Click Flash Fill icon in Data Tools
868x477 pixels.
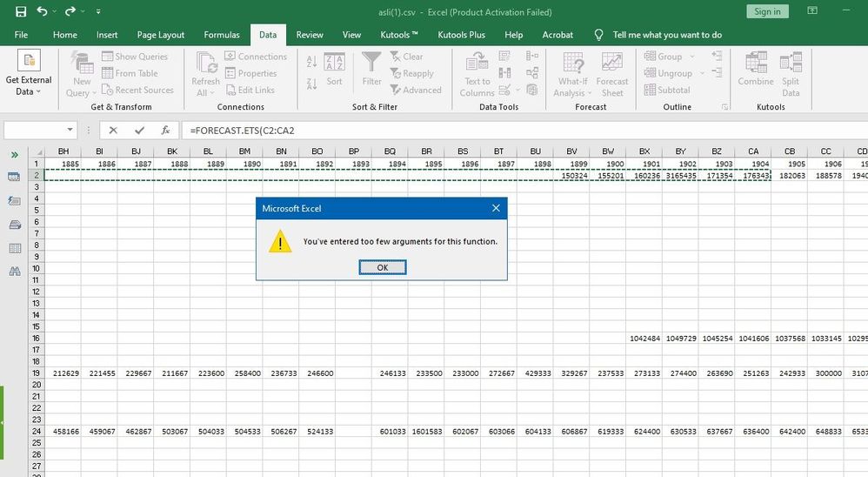pyautogui.click(x=504, y=56)
